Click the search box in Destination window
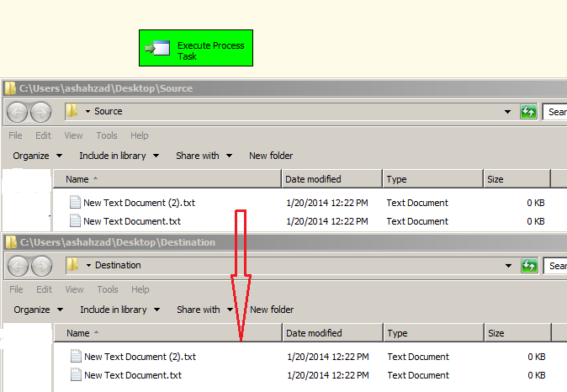This screenshot has height=392, width=567. [555, 266]
